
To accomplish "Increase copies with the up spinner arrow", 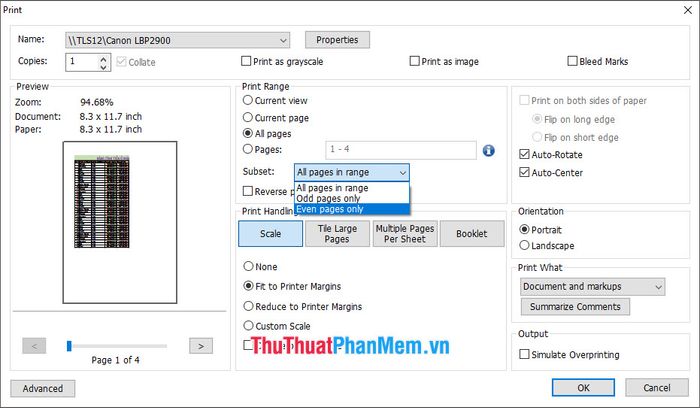I will (104, 58).
